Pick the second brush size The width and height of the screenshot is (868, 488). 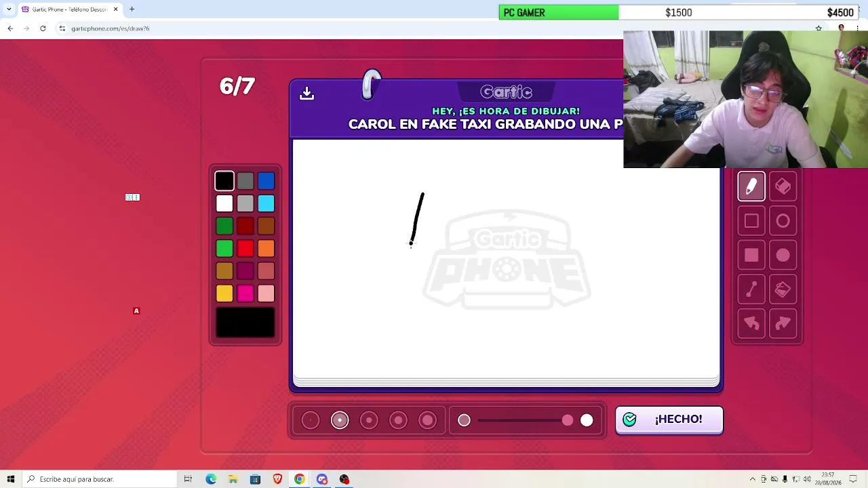click(340, 421)
